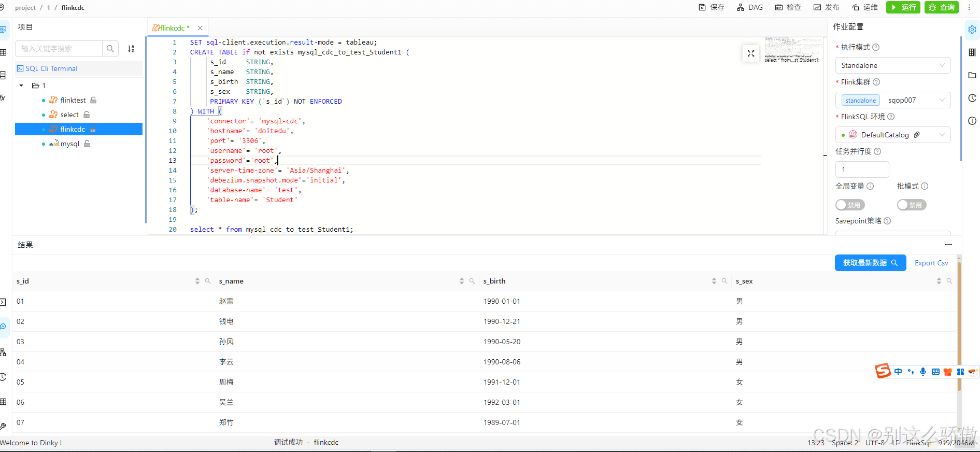Click the Sogou IME keyboard icon
980x452 pixels.
[x=935, y=372]
